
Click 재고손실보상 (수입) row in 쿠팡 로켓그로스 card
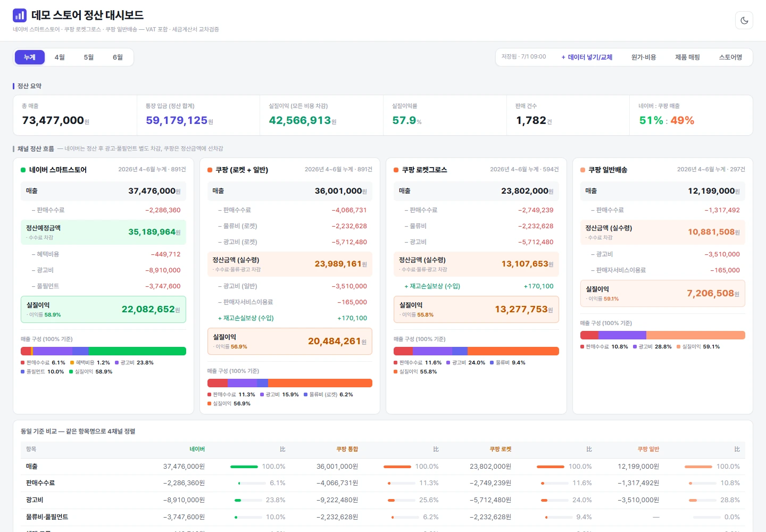click(x=477, y=286)
